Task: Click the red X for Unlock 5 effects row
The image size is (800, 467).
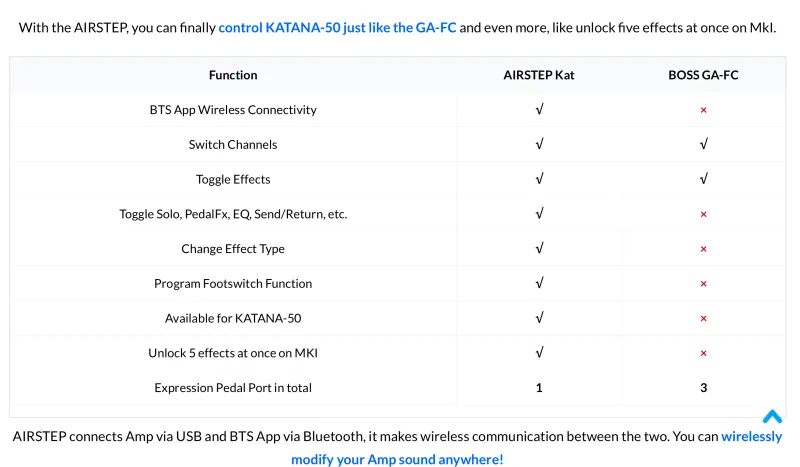Action: coord(703,353)
